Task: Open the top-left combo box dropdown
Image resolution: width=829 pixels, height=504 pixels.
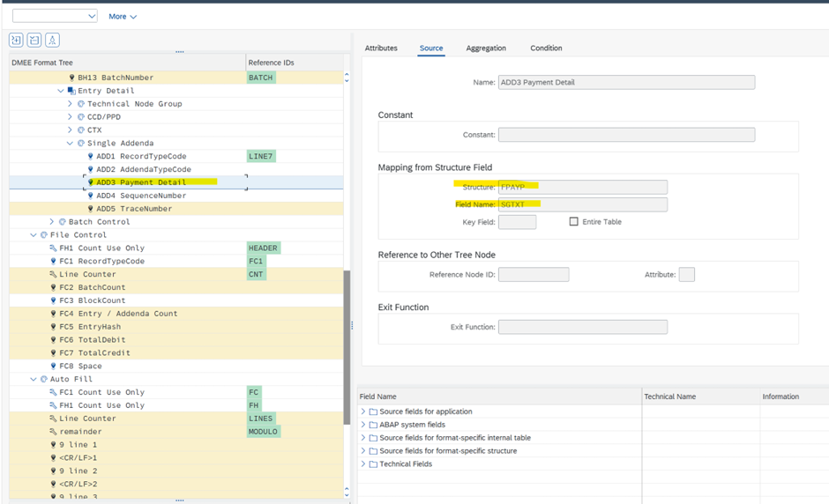Action: (92, 17)
